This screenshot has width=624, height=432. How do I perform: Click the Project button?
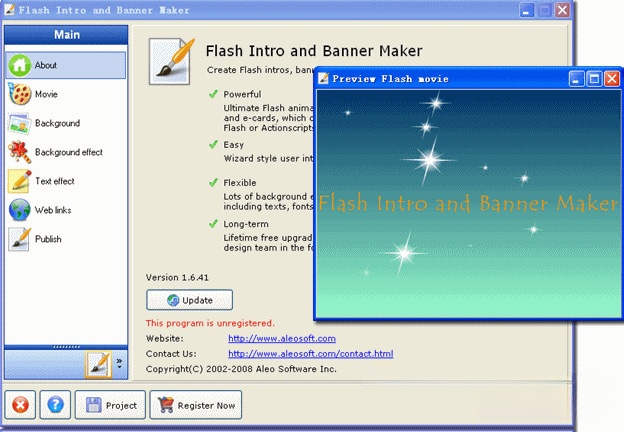110,405
